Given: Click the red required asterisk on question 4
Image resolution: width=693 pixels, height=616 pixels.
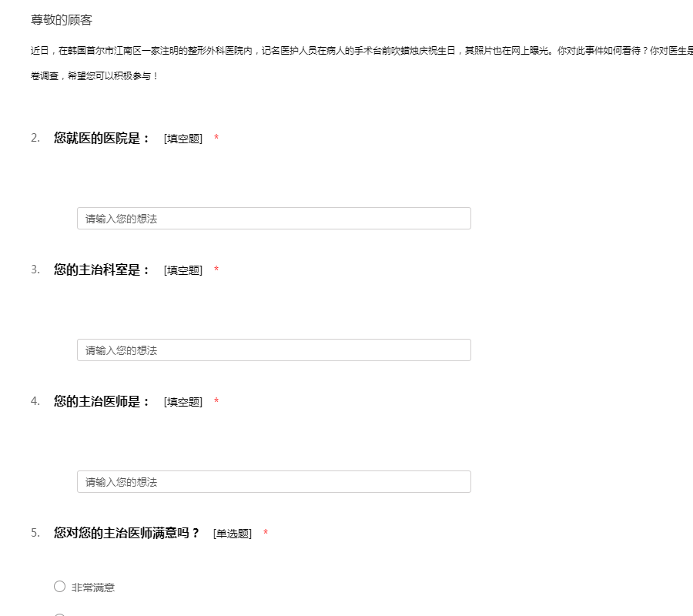Looking at the screenshot, I should click(x=216, y=401).
